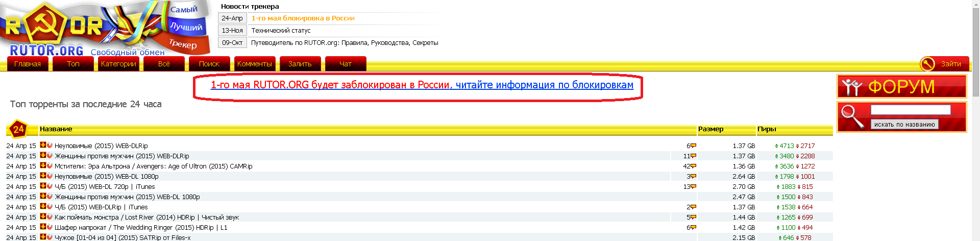
Task: Open torrent 'Как поймать монстра / Lost River'
Action: point(146,217)
